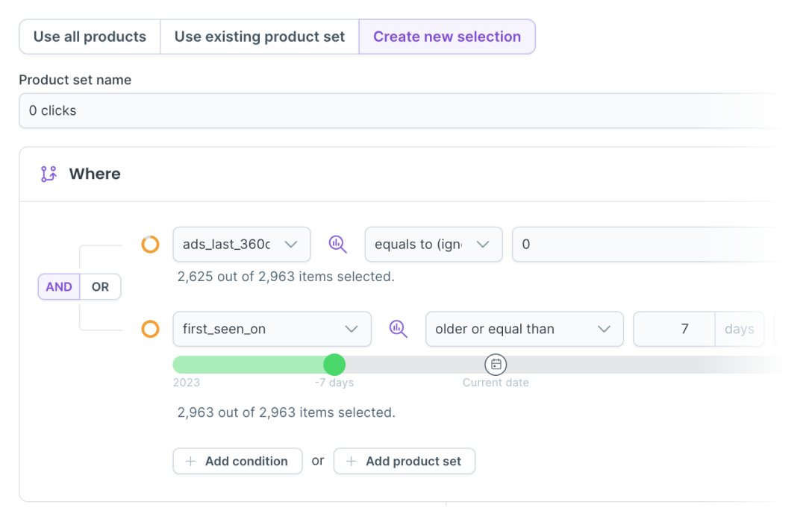The width and height of the screenshot is (812, 522).
Task: Expand the older or equal than dropdown
Action: pos(524,329)
